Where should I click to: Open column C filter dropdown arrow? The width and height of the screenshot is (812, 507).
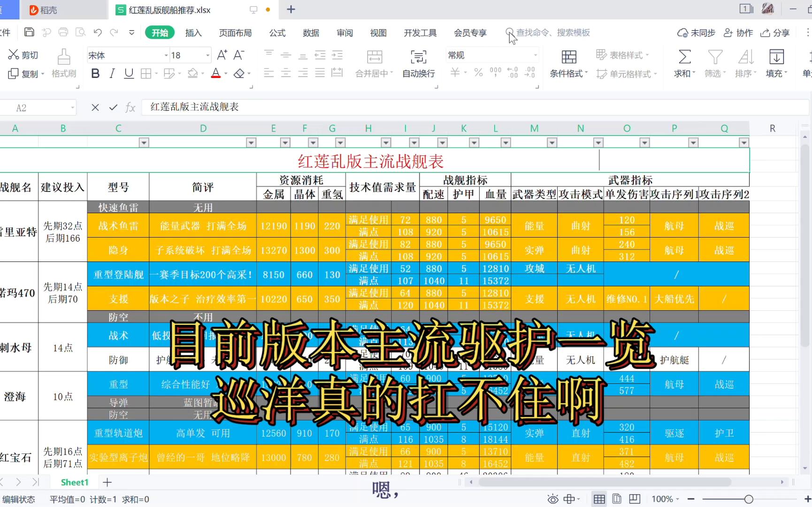click(144, 142)
